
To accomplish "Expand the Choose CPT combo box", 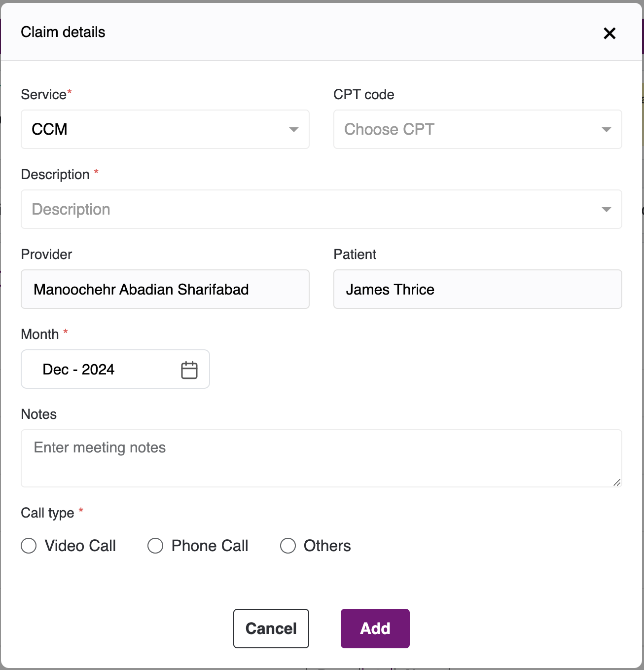I will tap(468, 129).
